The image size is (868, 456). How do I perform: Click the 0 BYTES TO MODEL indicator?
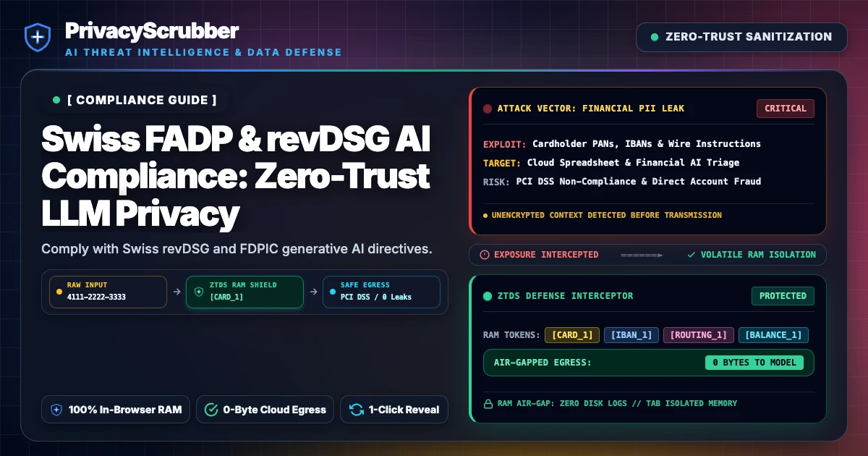[x=754, y=363]
